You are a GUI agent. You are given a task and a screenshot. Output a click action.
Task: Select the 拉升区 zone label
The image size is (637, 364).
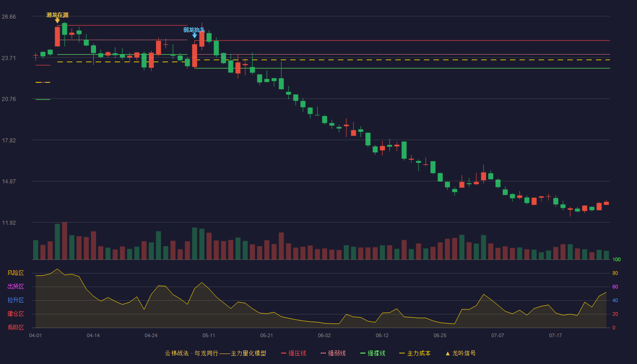click(x=15, y=300)
